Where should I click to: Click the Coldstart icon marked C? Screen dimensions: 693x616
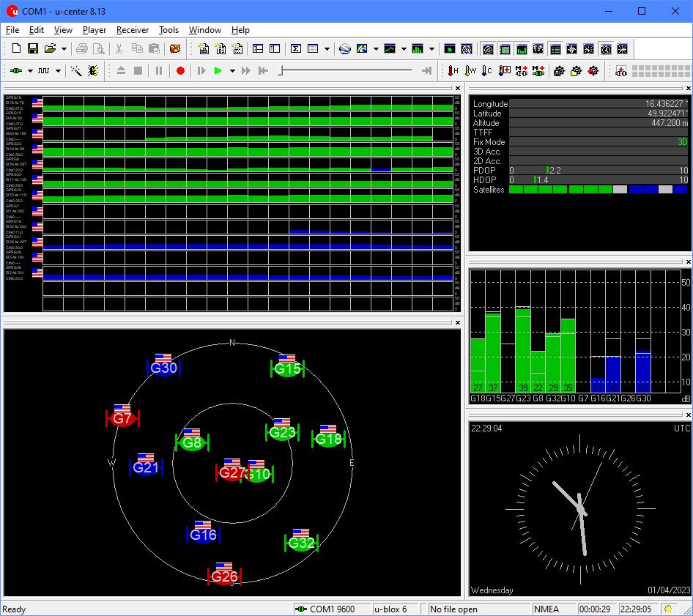(x=487, y=71)
